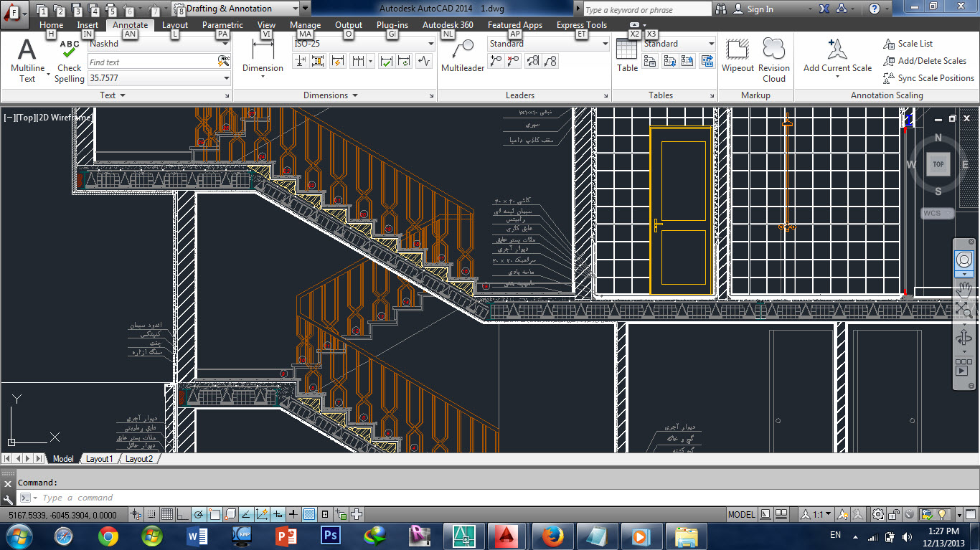Open the Naskhd text style dropdown
This screenshot has width=980, height=550.
(x=159, y=44)
